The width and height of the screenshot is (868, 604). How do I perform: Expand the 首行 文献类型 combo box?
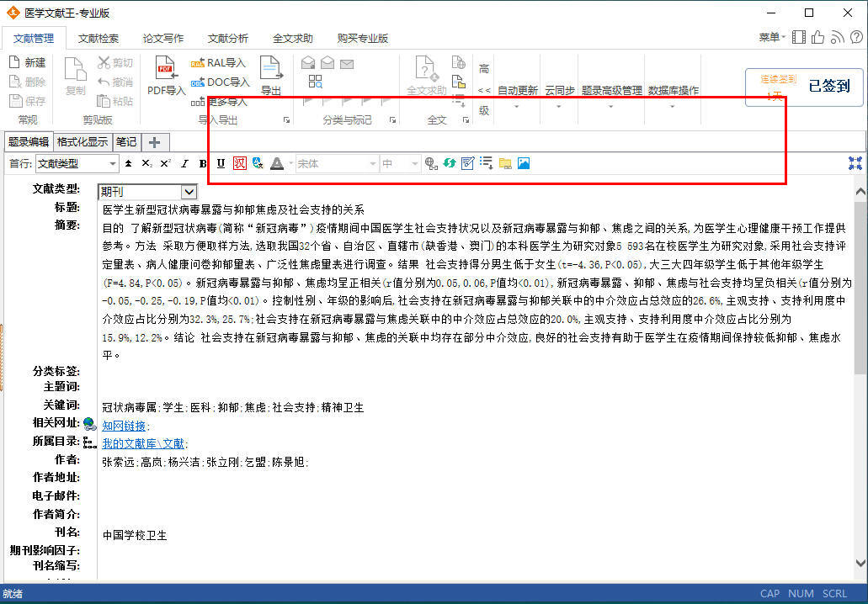(112, 163)
